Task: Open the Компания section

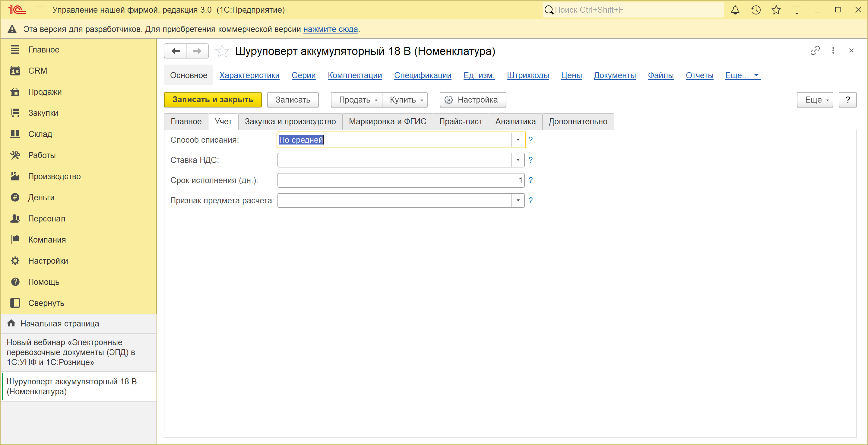Action: point(78,240)
